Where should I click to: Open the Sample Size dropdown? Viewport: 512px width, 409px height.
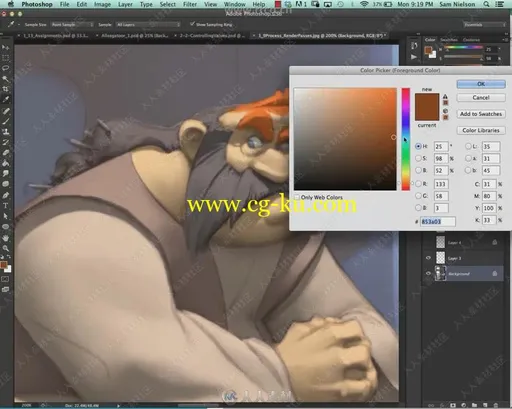72,25
